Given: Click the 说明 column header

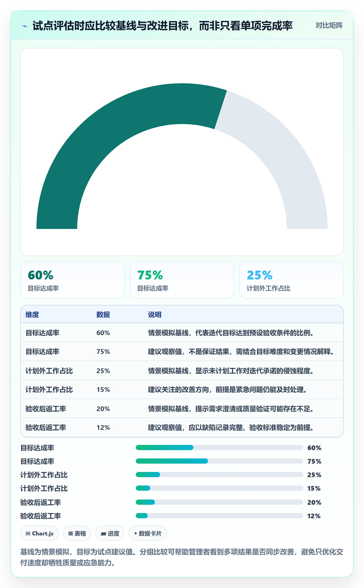Looking at the screenshot, I should pos(155,315).
